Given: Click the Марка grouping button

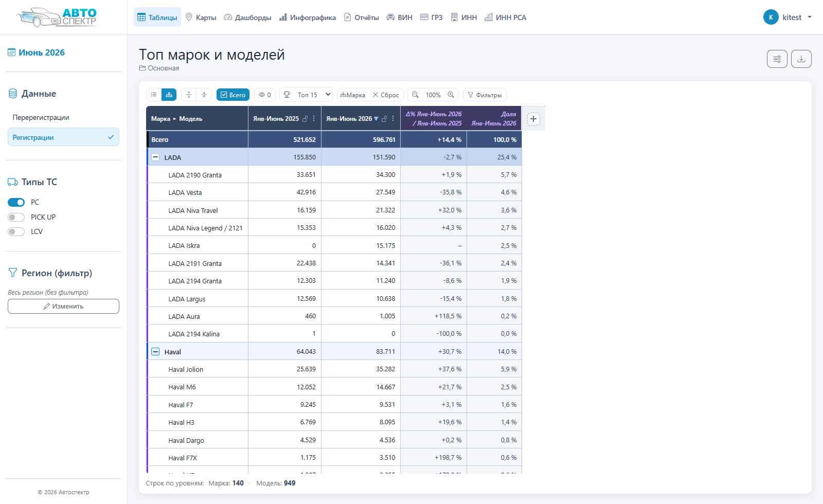Looking at the screenshot, I should (x=353, y=95).
